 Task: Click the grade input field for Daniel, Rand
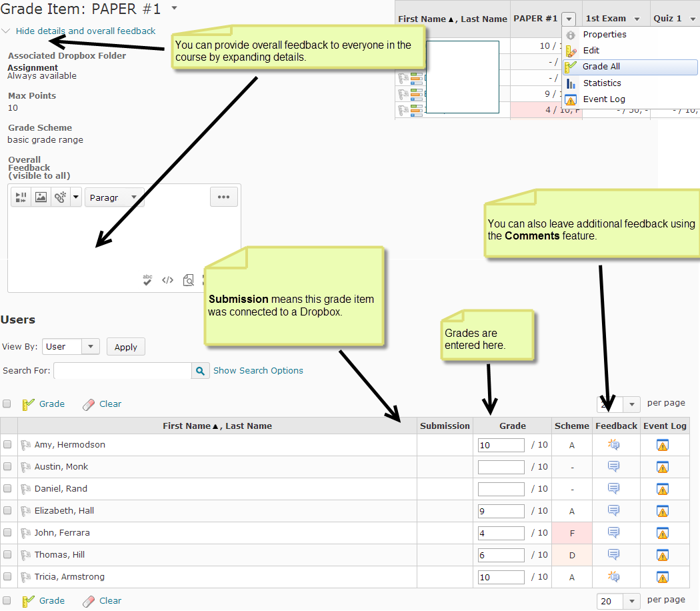click(x=501, y=489)
